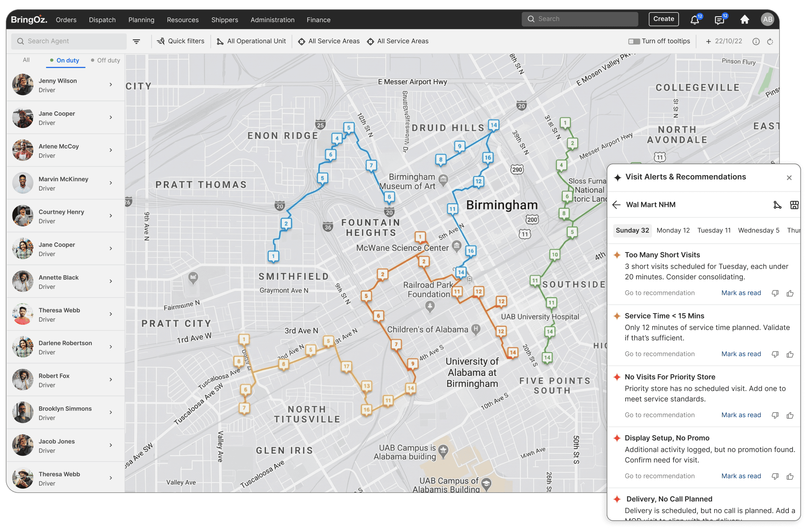Refresh the map using reload icon

(770, 41)
